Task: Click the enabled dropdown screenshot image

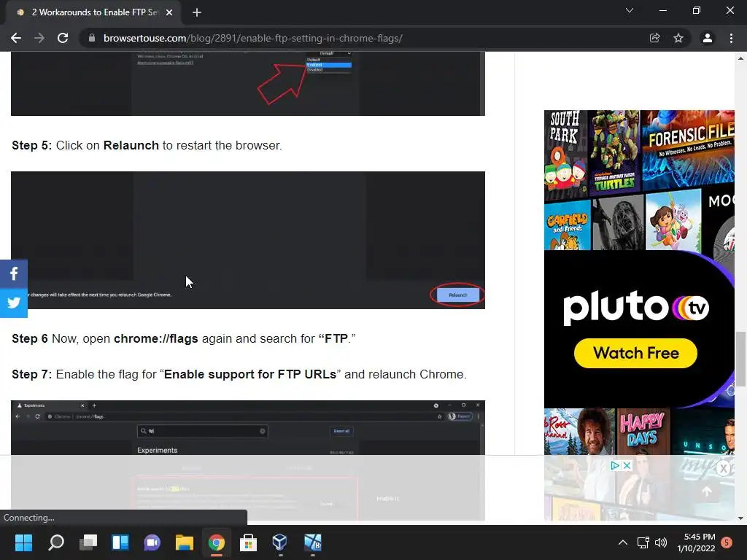Action: click(248, 83)
